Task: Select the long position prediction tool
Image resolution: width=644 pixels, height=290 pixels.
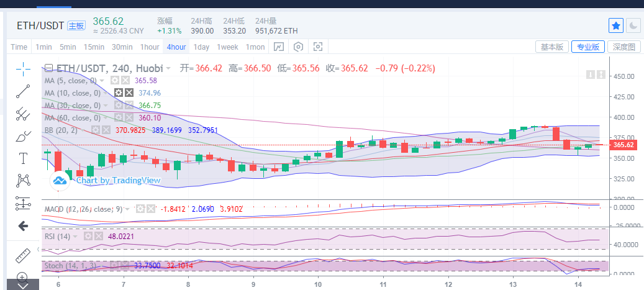Action: tap(24, 203)
